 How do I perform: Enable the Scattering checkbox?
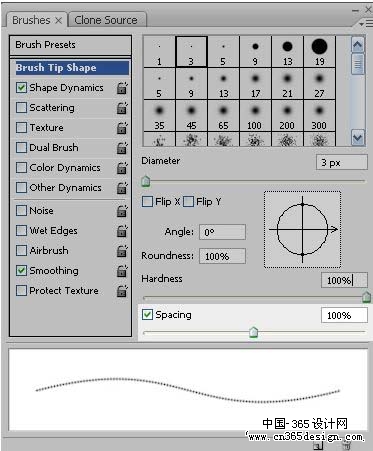[x=21, y=108]
